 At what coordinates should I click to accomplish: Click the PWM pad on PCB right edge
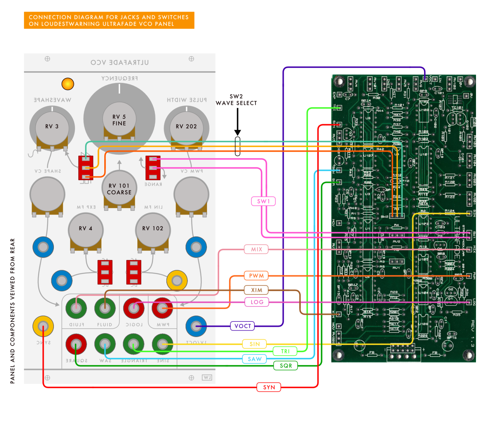(x=469, y=276)
